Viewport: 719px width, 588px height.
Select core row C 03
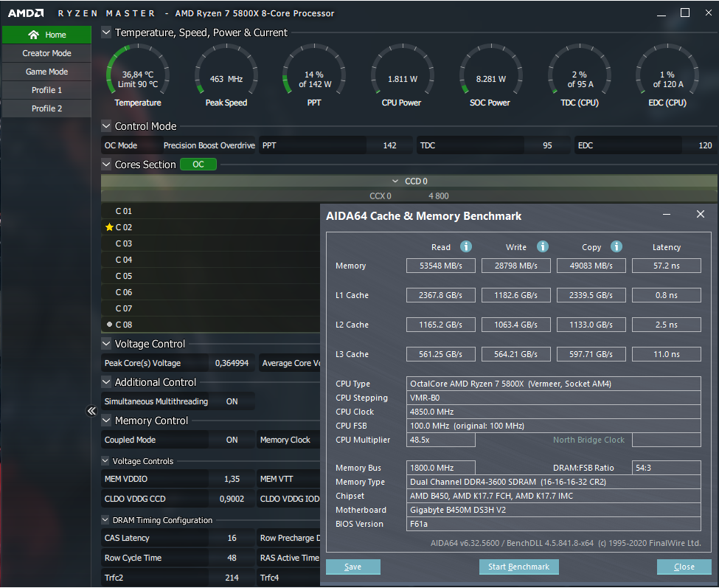[210, 243]
